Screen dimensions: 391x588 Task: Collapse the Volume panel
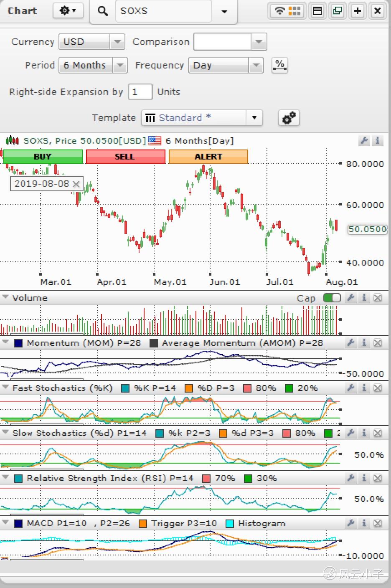[x=5, y=297]
